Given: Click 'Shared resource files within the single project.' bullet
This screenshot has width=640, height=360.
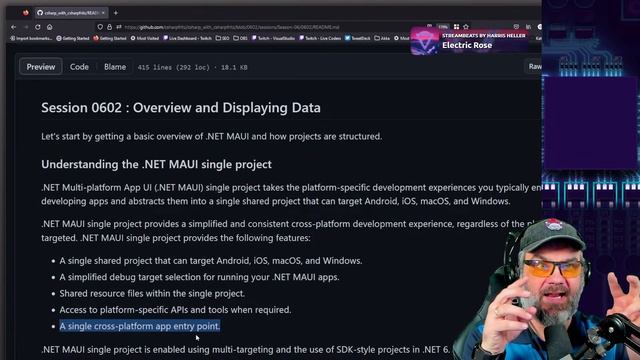Looking at the screenshot, I should [152, 293].
